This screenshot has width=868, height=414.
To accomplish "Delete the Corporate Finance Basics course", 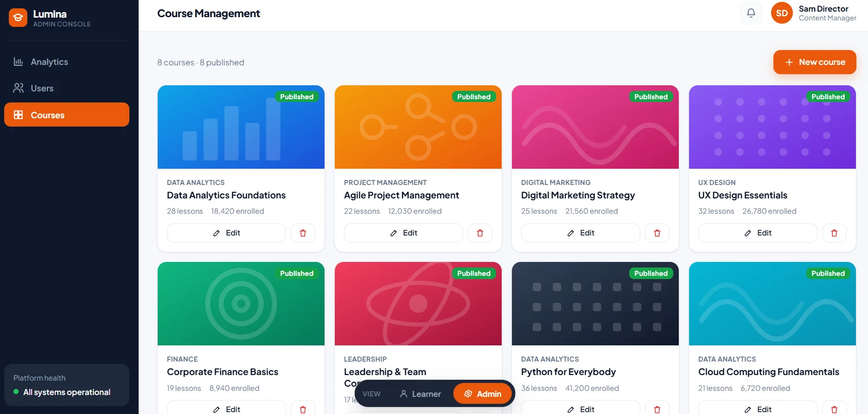I will click(x=303, y=408).
